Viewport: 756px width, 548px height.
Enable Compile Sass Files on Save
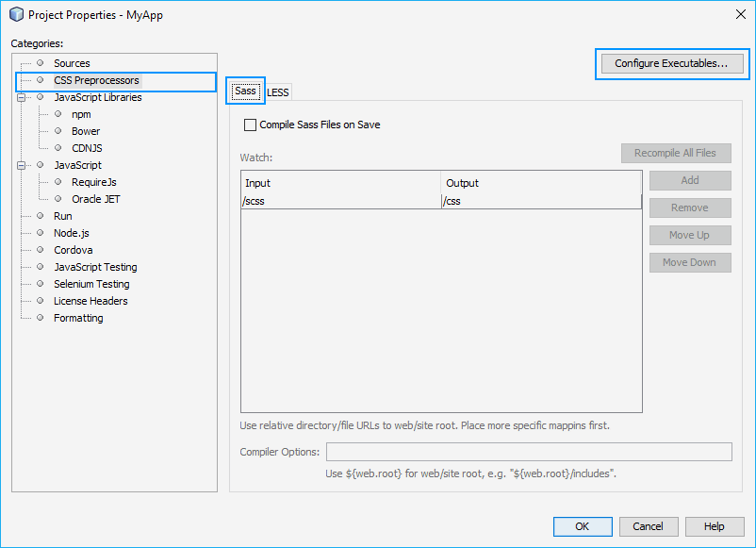click(x=251, y=125)
